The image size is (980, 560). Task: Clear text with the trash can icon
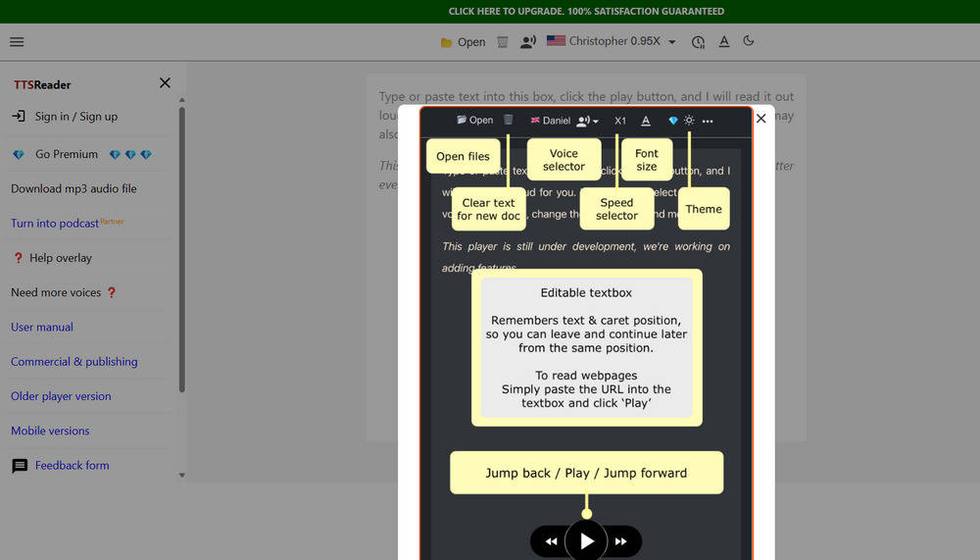tap(503, 42)
